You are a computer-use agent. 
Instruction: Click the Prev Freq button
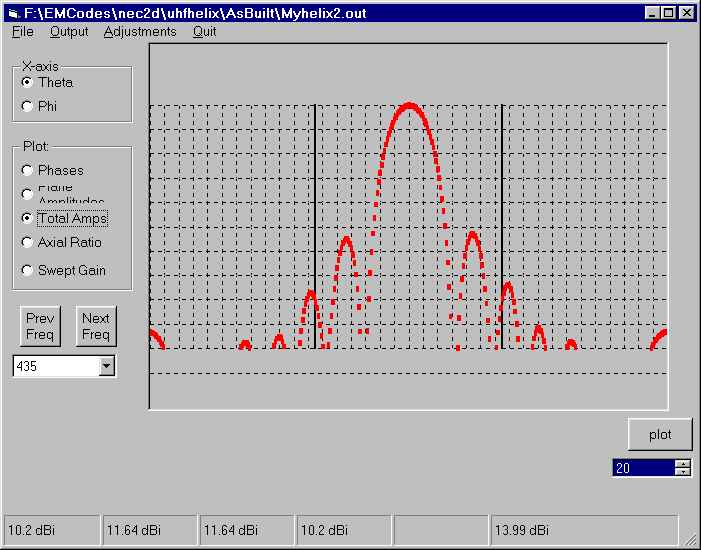[40, 326]
